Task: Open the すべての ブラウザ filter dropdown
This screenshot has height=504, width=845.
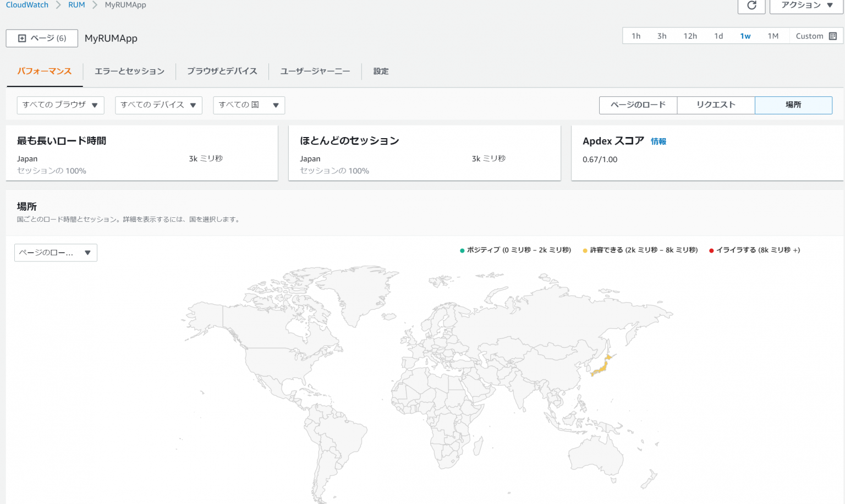Action: [x=60, y=105]
